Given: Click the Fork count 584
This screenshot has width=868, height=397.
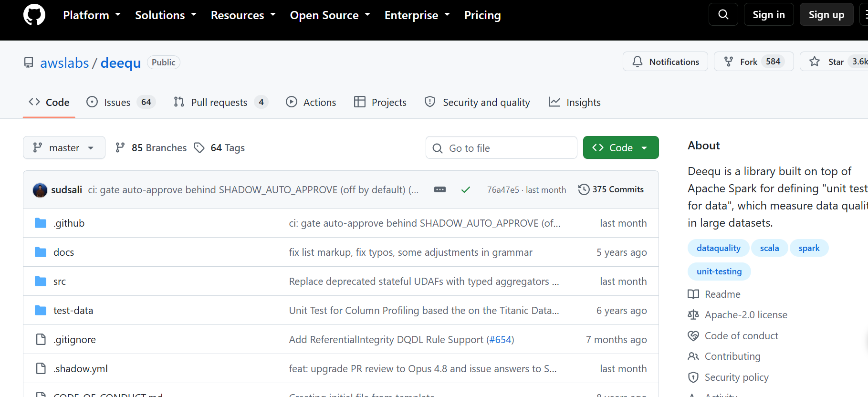Looking at the screenshot, I should point(773,62).
